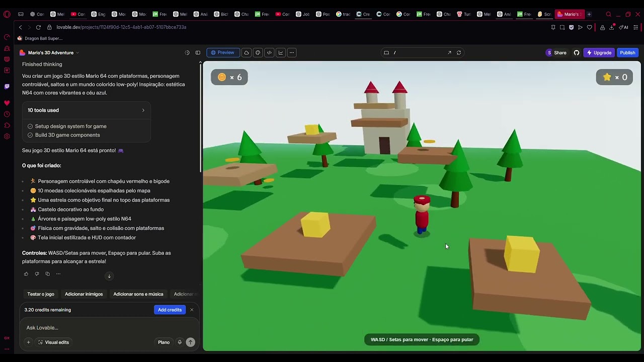Open browser downloads icon
Image resolution: width=644 pixels, height=362 pixels.
click(x=611, y=27)
